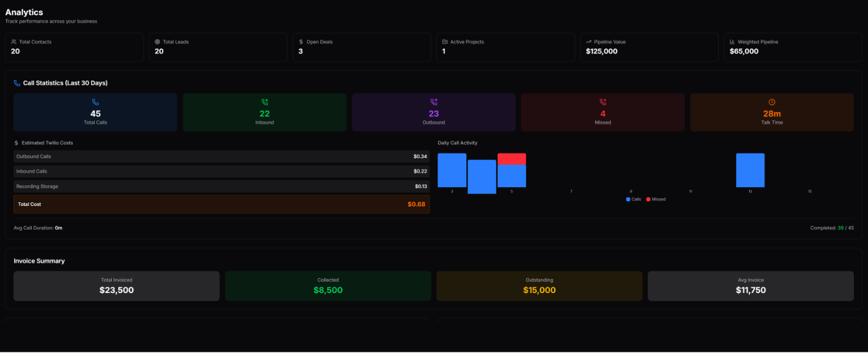This screenshot has height=353, width=868.
Task: Click the Estimated Twilio Costs dollar icon
Action: (x=16, y=143)
